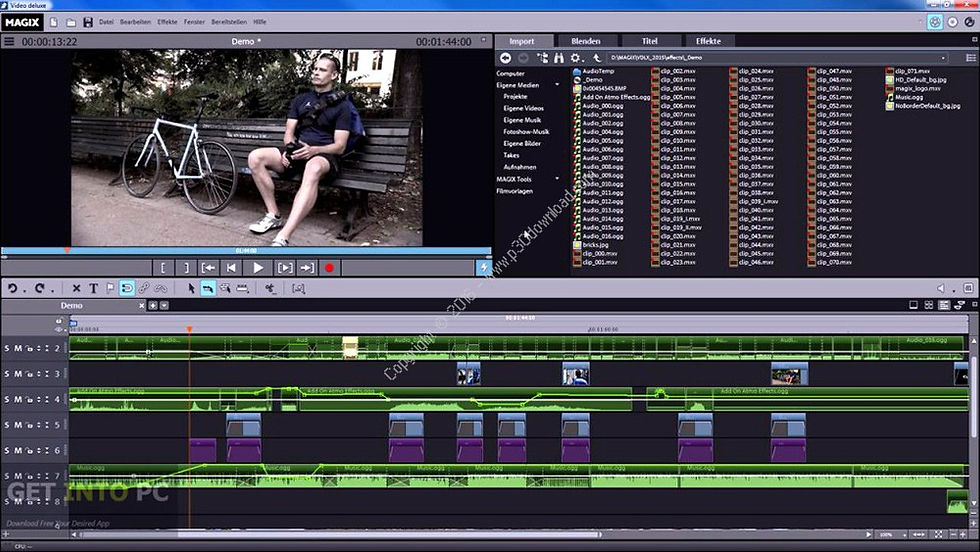Change media pool list view icon
Image resolution: width=980 pixels, height=552 pixels.
click(971, 58)
